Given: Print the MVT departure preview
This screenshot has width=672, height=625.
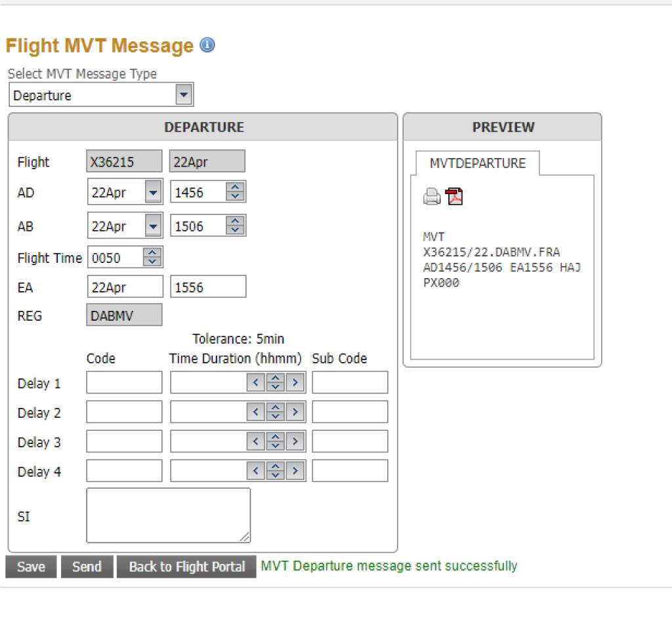Looking at the screenshot, I should click(x=432, y=197).
